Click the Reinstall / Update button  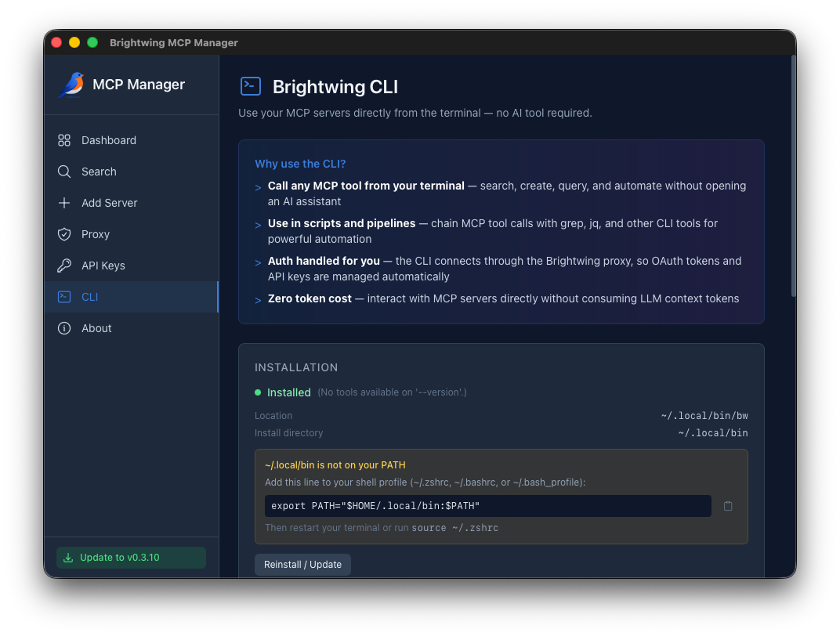(x=302, y=565)
